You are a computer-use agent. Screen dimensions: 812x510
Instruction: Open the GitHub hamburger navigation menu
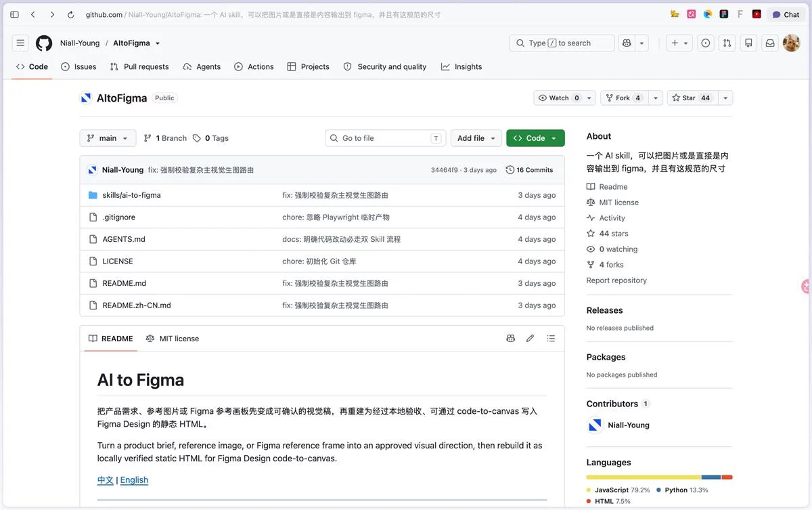pos(20,43)
